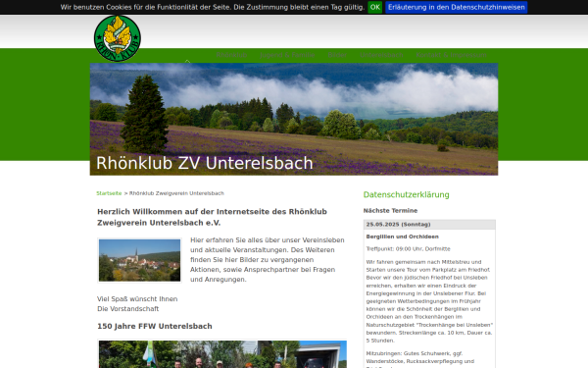Open the Rhönklub menu item

(231, 55)
